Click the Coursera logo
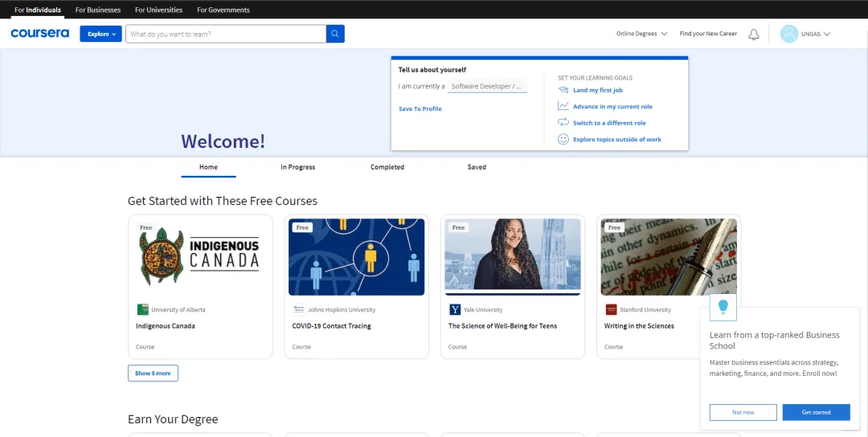 point(40,34)
